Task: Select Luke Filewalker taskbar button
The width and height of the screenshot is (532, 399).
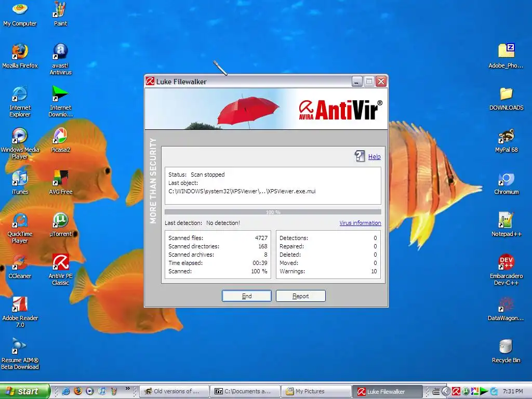Action: [x=387, y=391]
